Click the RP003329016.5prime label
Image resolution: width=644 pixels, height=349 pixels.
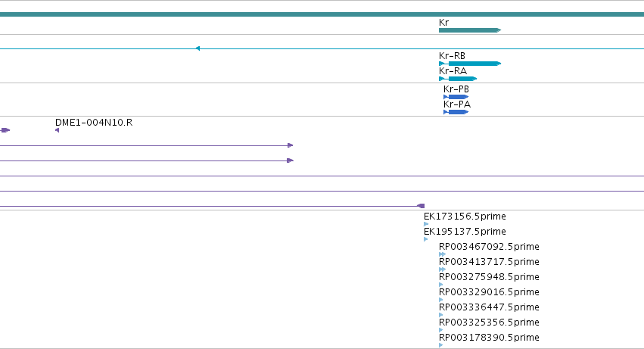(489, 292)
